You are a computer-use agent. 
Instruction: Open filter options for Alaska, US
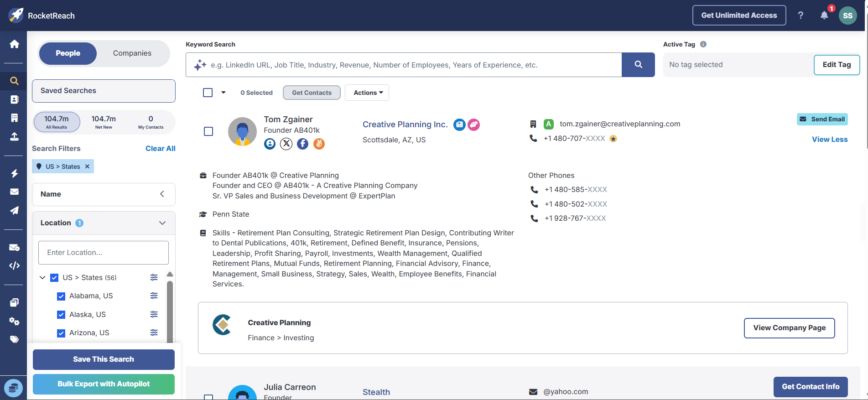click(x=154, y=314)
